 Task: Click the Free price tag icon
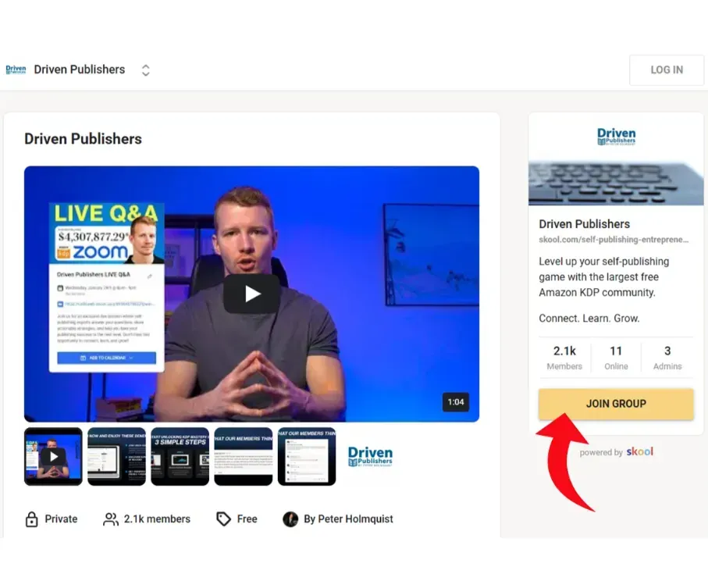[223, 519]
